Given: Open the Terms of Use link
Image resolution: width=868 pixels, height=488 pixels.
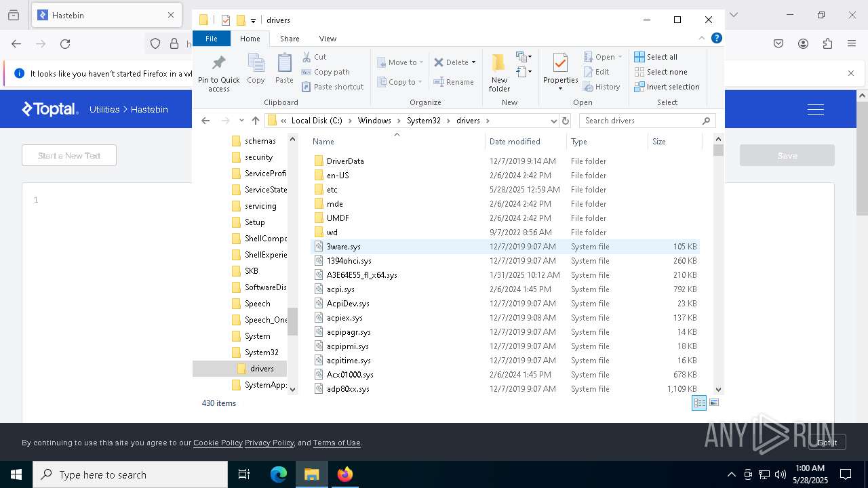Looking at the screenshot, I should pos(337,443).
